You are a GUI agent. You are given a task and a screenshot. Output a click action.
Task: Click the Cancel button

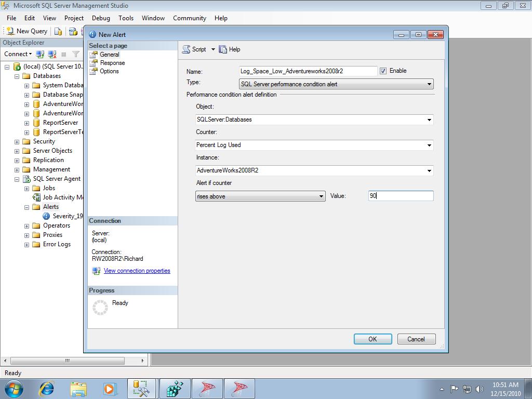click(416, 339)
